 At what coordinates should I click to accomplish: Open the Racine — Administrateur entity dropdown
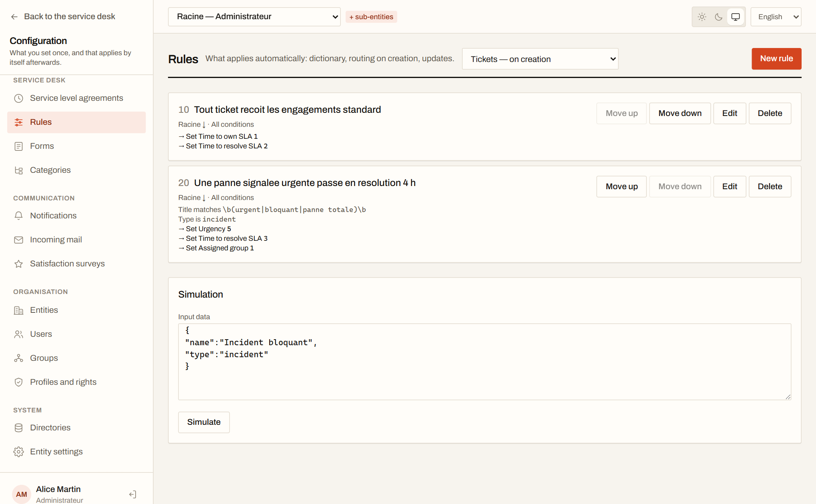pos(254,17)
